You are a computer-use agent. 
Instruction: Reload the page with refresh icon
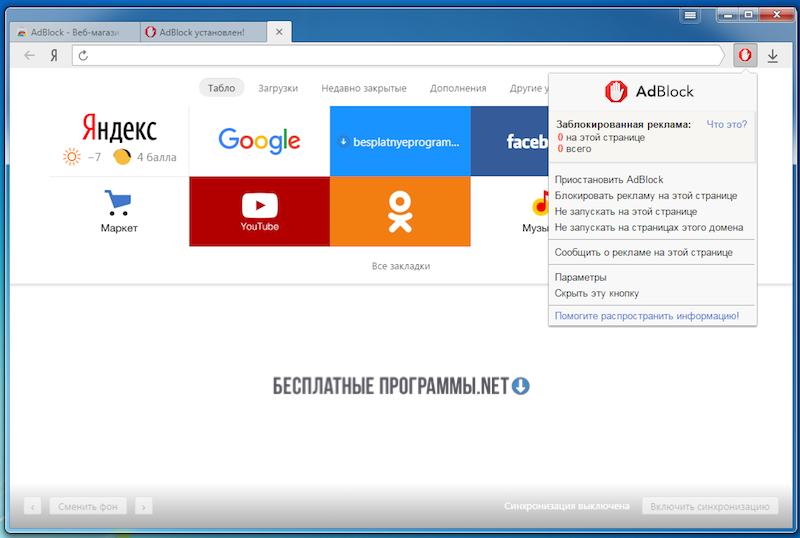coord(84,55)
